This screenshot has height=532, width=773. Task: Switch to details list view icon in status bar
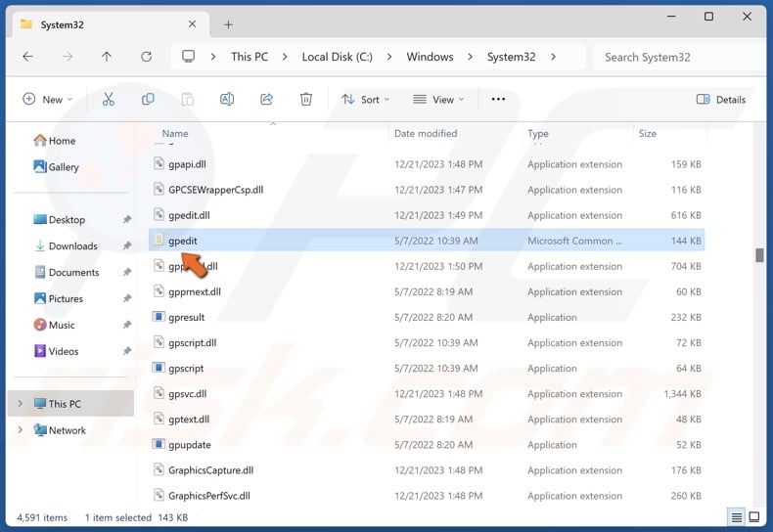pos(736,517)
